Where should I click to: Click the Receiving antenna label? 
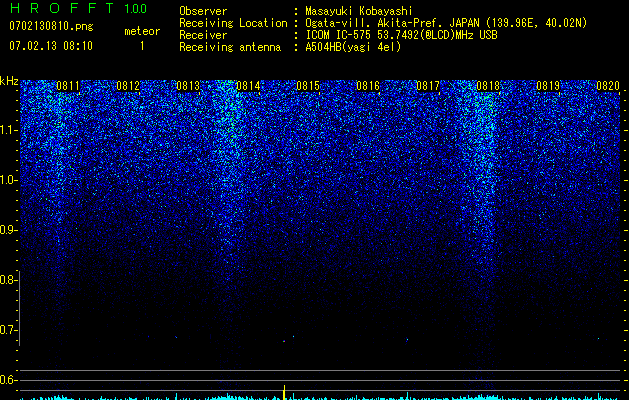point(230,47)
